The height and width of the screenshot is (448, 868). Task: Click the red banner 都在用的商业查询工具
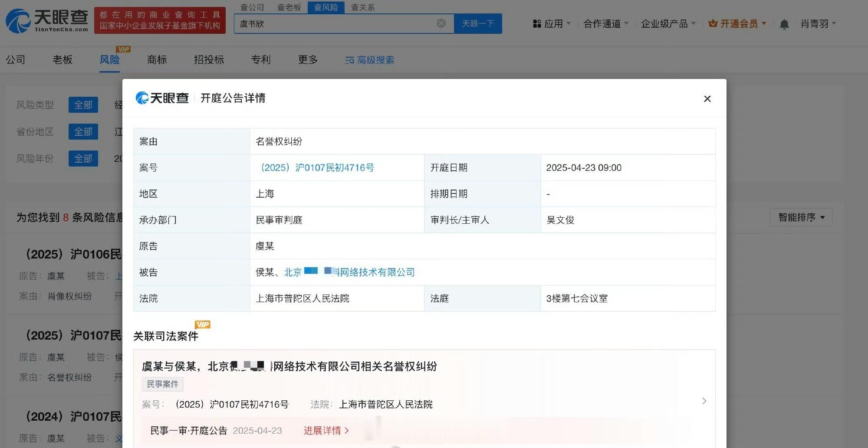click(160, 20)
